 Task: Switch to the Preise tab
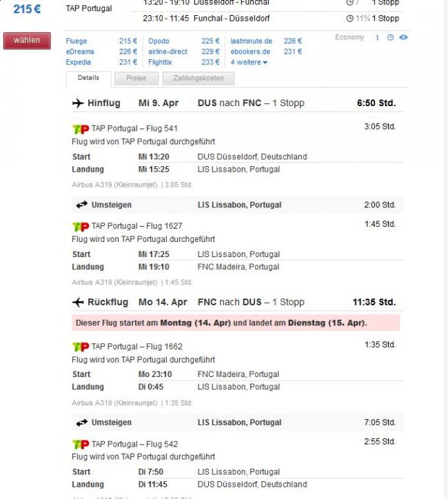pyautogui.click(x=136, y=79)
